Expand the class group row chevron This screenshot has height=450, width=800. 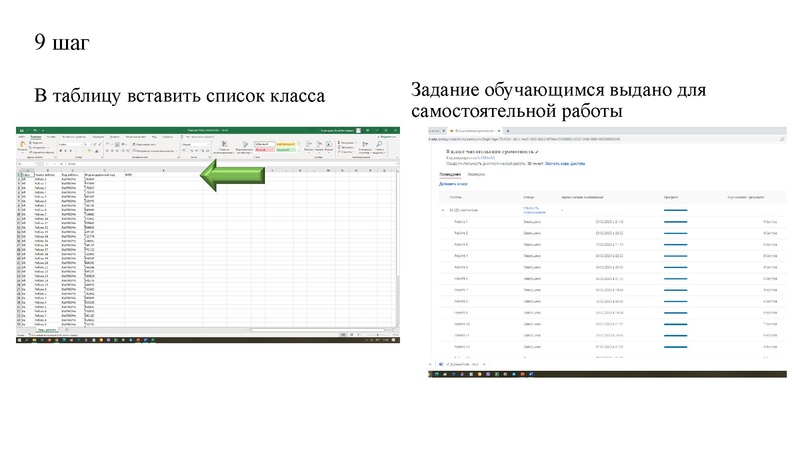tap(443, 210)
